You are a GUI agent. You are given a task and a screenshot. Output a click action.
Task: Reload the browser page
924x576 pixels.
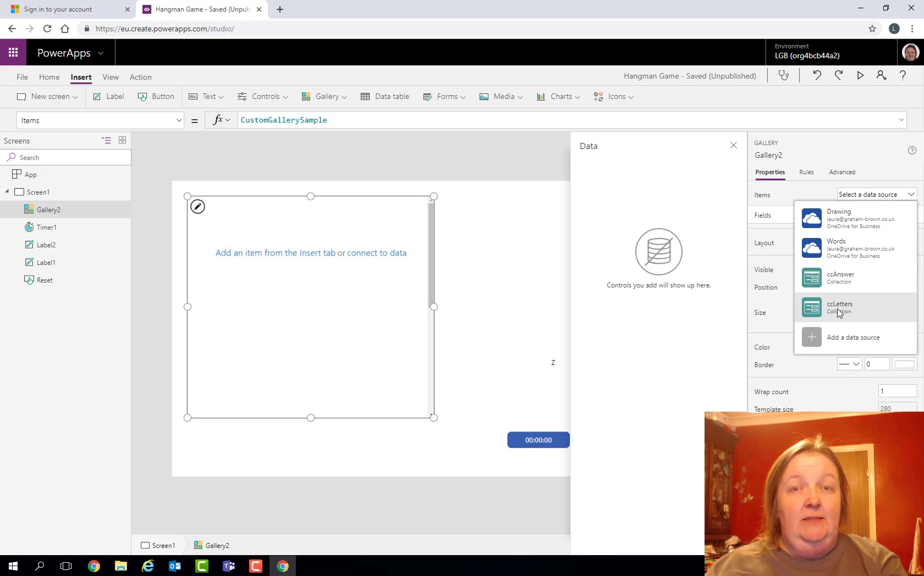(x=47, y=29)
